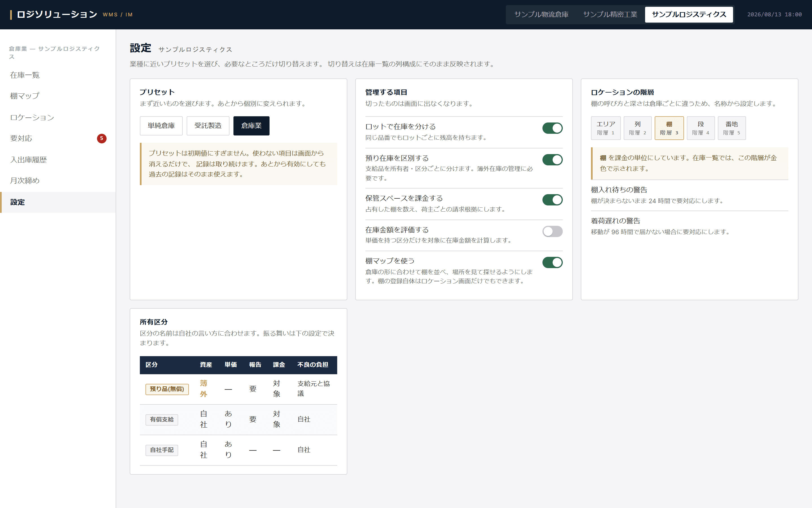The height and width of the screenshot is (508, 812).
Task: Select 棚 階層 3 chip
Action: coord(669,128)
